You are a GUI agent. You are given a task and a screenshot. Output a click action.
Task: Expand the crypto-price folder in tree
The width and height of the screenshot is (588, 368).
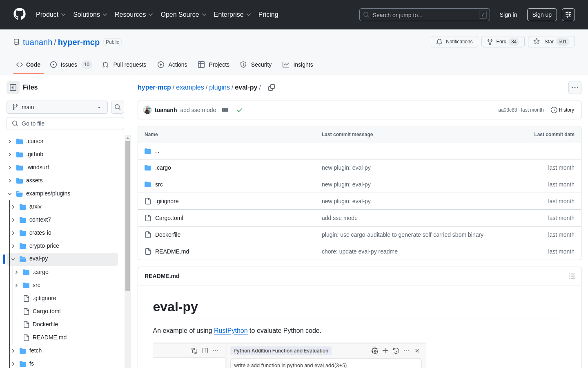click(13, 246)
